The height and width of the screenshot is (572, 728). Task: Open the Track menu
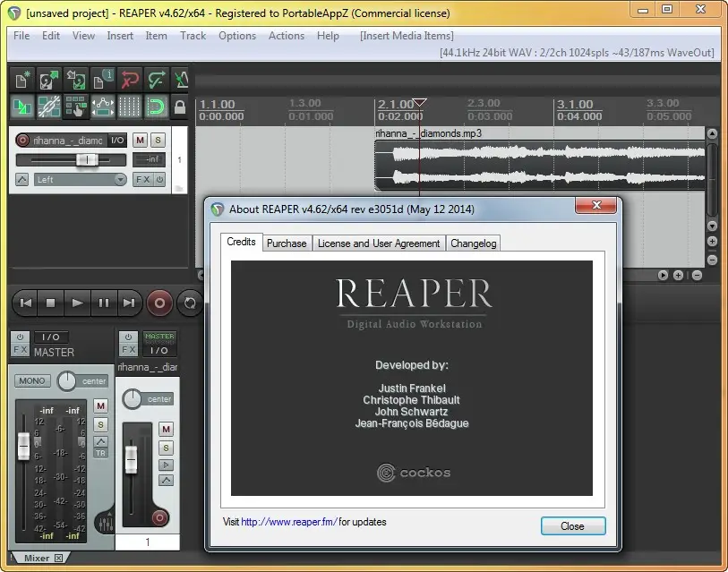click(193, 36)
